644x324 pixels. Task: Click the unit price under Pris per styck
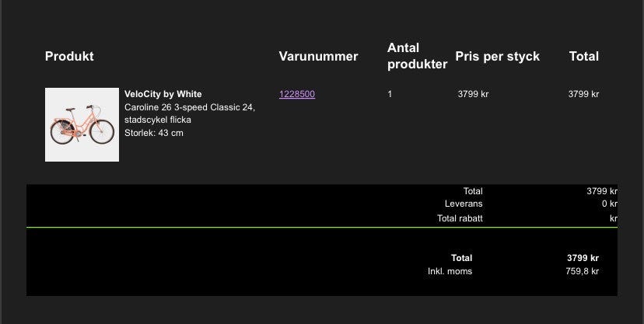[x=473, y=94]
